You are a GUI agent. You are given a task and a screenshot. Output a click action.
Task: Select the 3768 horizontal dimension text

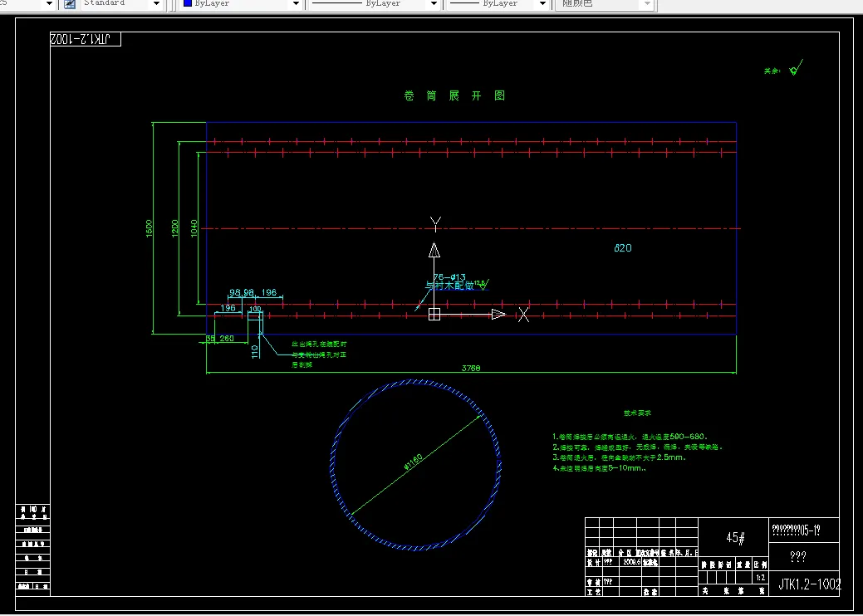pos(471,368)
